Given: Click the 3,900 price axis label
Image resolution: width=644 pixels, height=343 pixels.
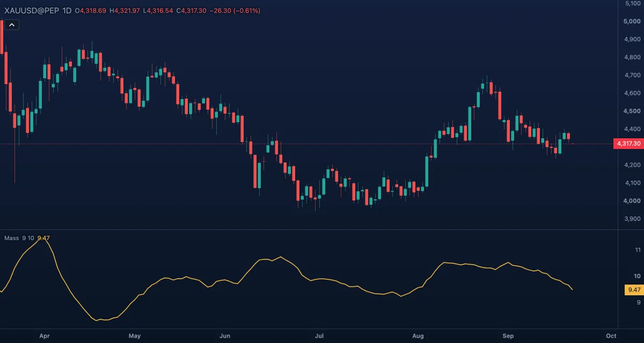Looking at the screenshot, I should [632, 219].
